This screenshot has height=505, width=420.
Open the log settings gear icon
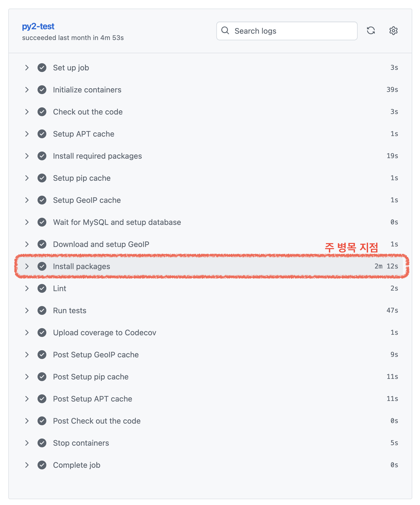tap(393, 31)
